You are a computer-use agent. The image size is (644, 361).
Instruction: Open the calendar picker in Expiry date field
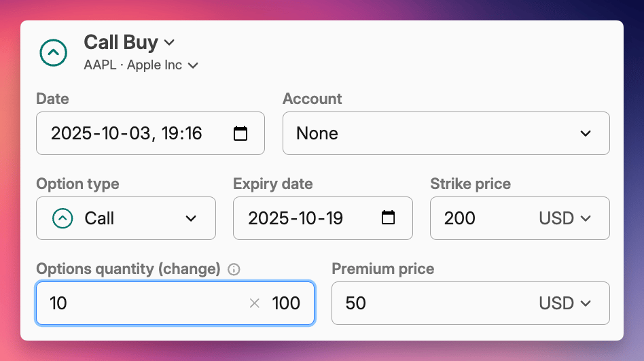point(388,218)
